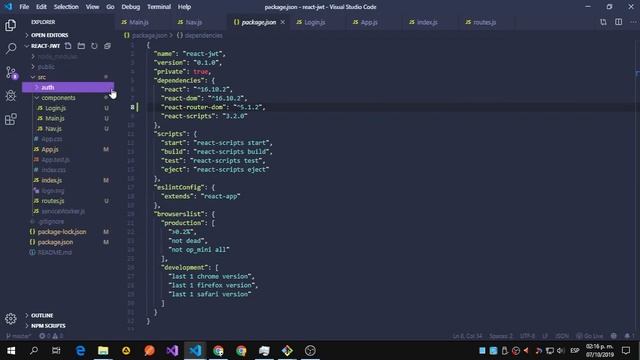This screenshot has width=640, height=360.
Task: Change the UTF-8 encoding setting
Action: coord(527,336)
